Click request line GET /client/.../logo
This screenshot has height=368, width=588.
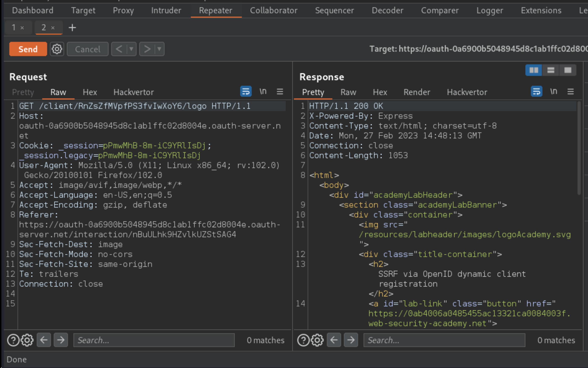point(135,106)
